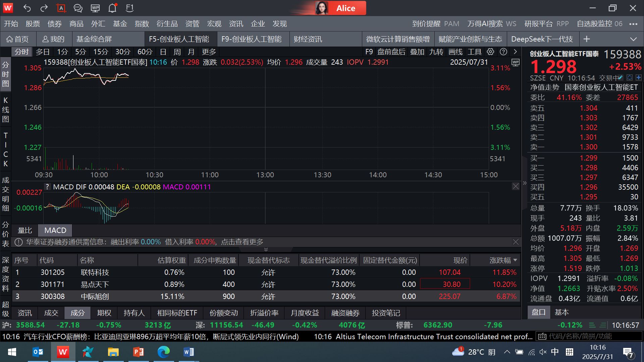Open the three-dots more menu on the function bar
The height and width of the screenshot is (362, 644).
click(633, 24)
